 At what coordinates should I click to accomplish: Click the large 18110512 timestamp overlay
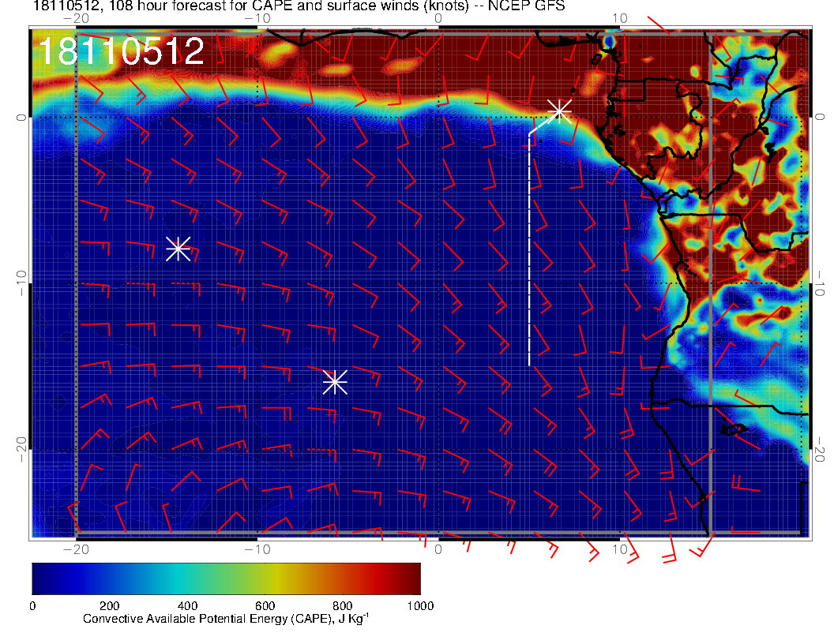121,51
